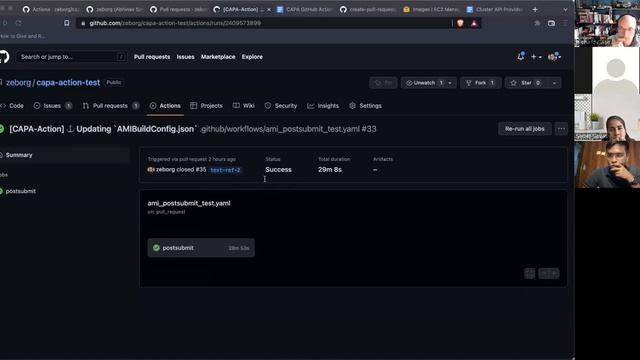Open pull request #35 link
Screen dimensions: 640x360
click(201, 169)
